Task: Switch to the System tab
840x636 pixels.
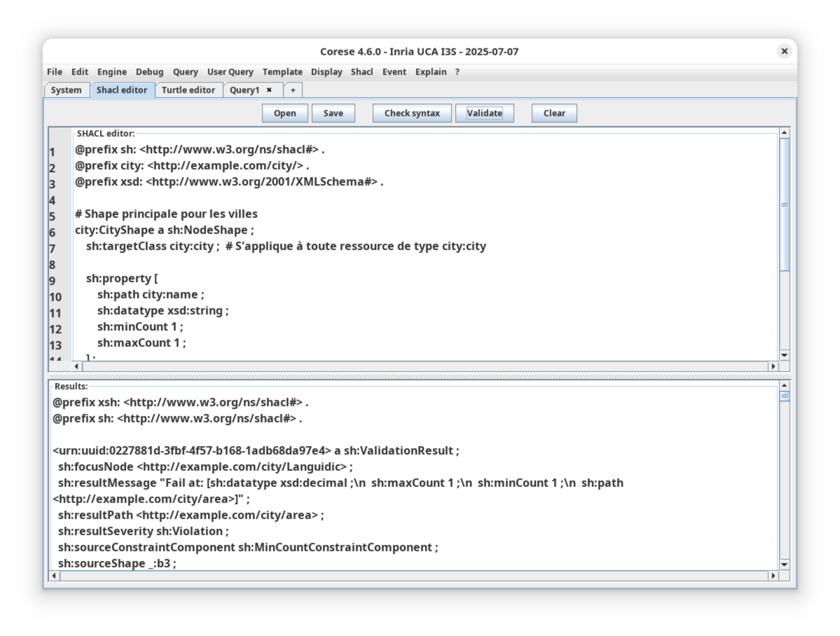Action: coord(66,90)
